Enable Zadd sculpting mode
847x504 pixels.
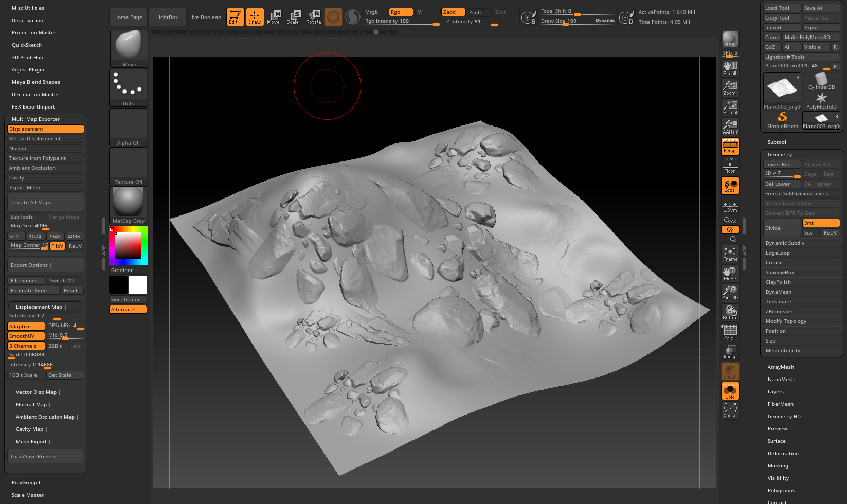click(452, 12)
